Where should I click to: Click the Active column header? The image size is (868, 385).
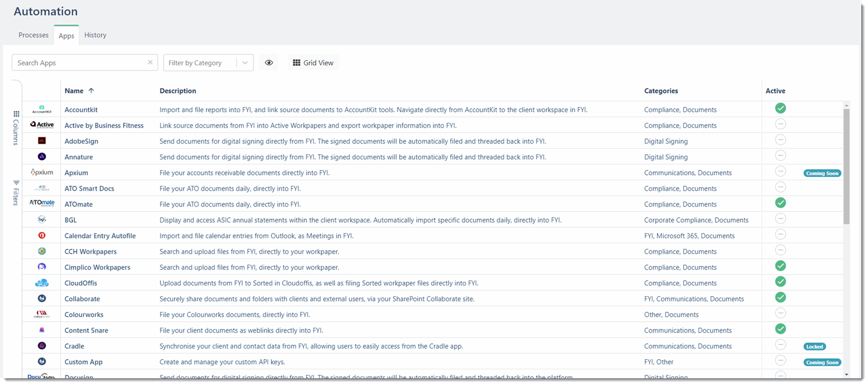point(775,91)
